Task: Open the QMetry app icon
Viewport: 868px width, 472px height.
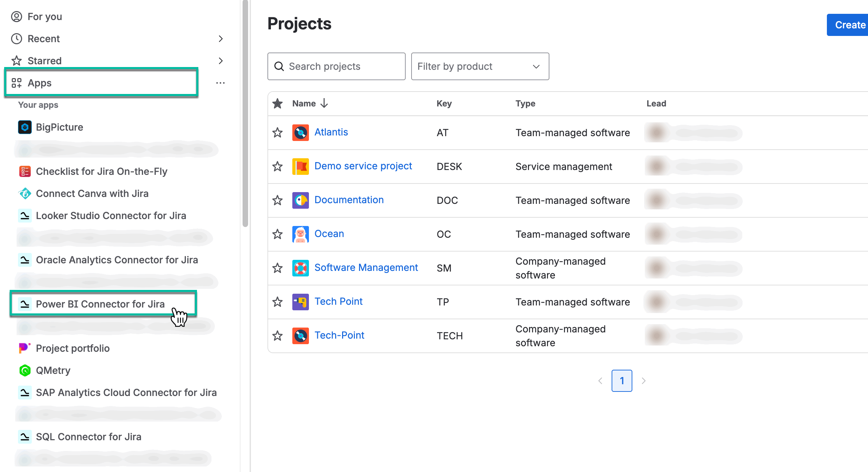Action: point(24,370)
